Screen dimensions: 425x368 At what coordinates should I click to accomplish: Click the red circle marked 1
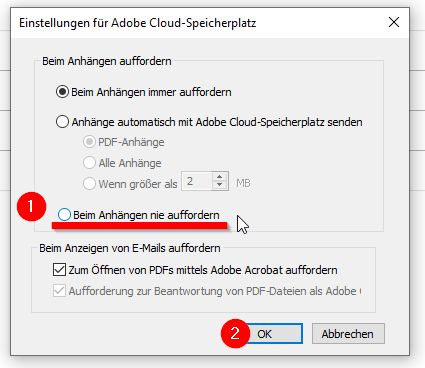(31, 206)
